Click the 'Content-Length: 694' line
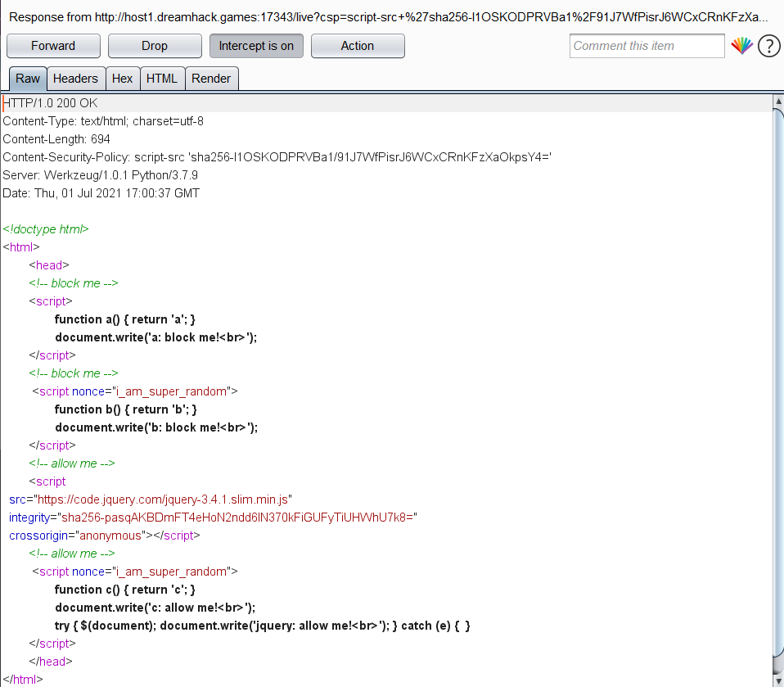The width and height of the screenshot is (784, 687). point(56,139)
